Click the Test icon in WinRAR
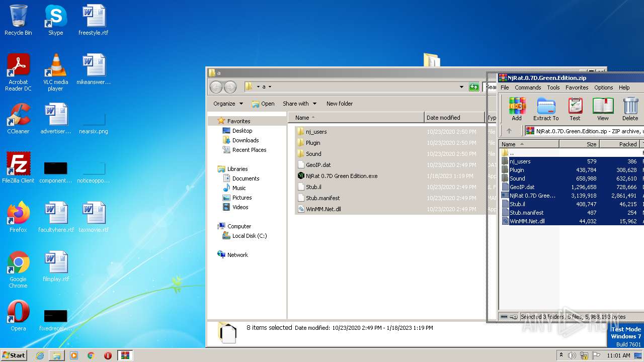 tap(575, 109)
